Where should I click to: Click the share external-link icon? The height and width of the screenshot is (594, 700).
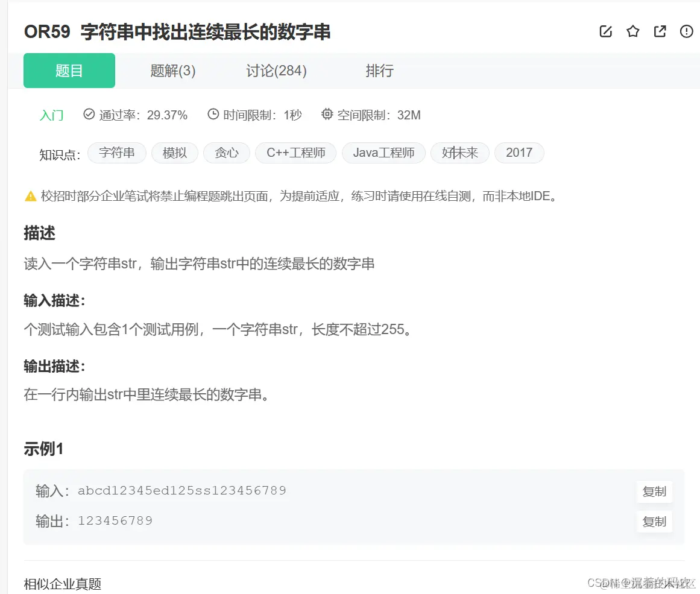click(660, 31)
